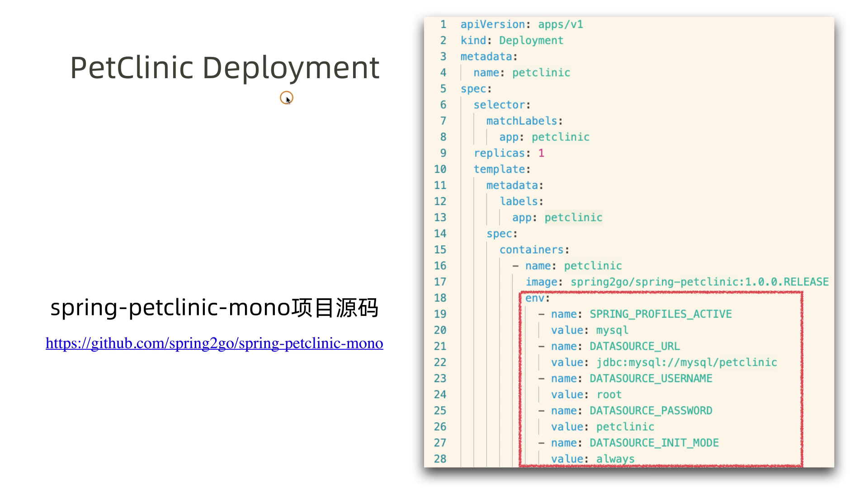Screen dimensions: 868x488
Task: Click the 'selector:' code line
Action: tap(502, 105)
